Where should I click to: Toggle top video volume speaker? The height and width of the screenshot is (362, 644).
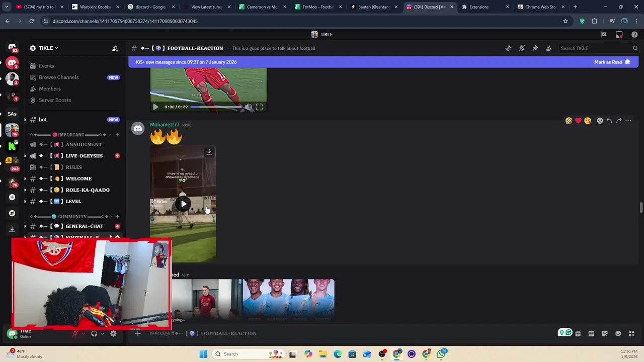(248, 107)
